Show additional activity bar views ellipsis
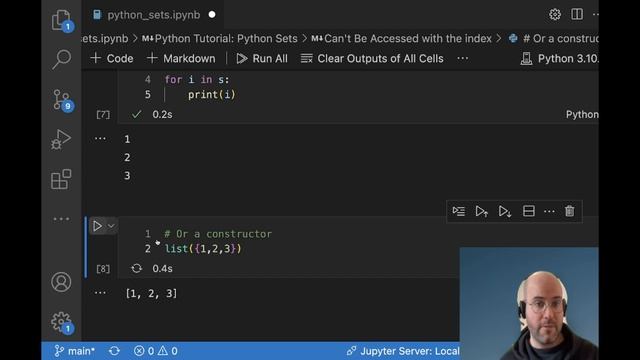The image size is (640, 360). [61, 219]
